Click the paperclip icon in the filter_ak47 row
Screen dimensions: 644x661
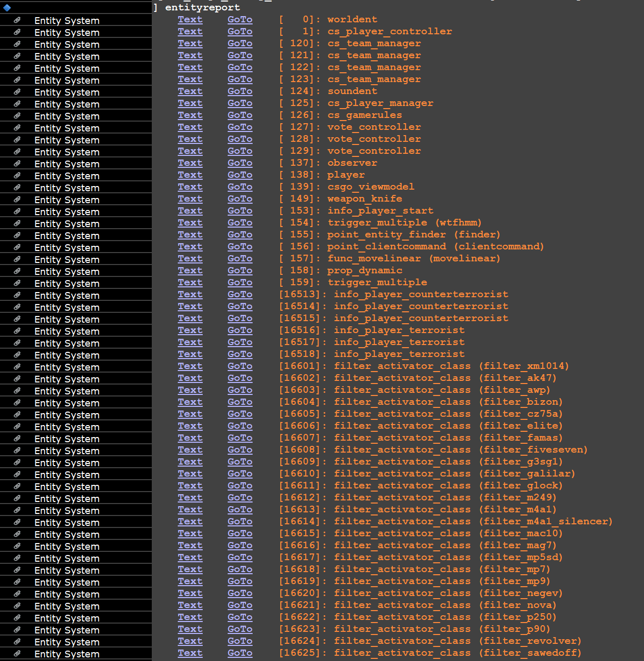(17, 379)
